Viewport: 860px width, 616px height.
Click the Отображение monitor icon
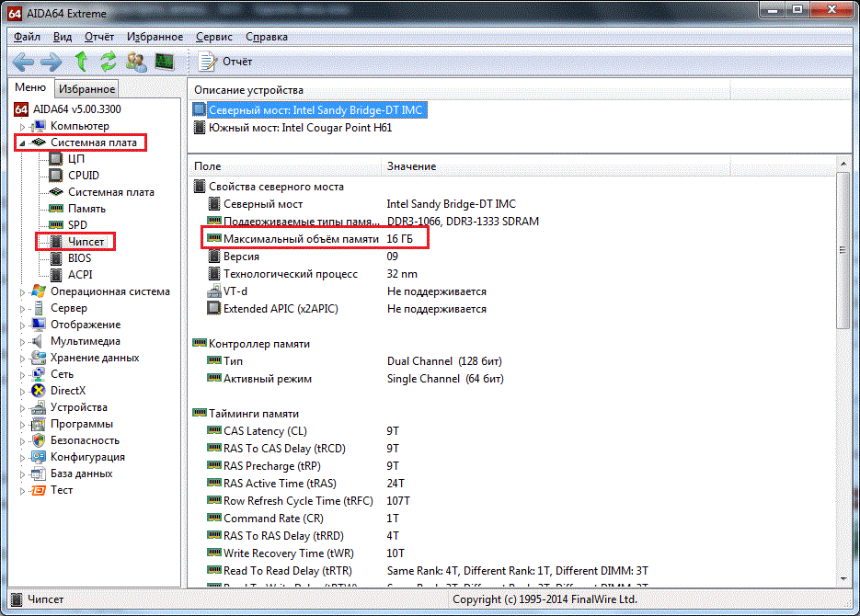[39, 325]
